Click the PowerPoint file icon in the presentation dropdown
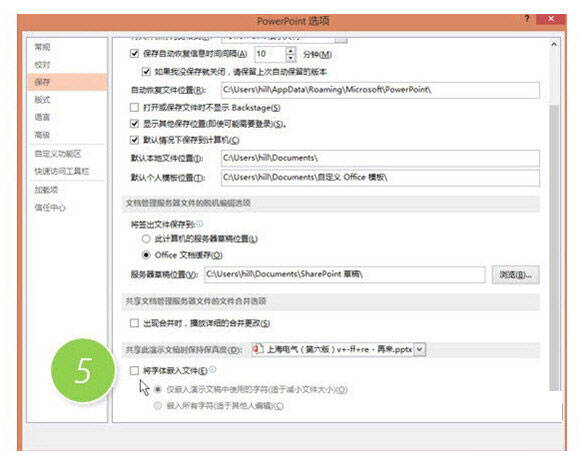Viewport: 587px width, 464px height. (x=258, y=349)
